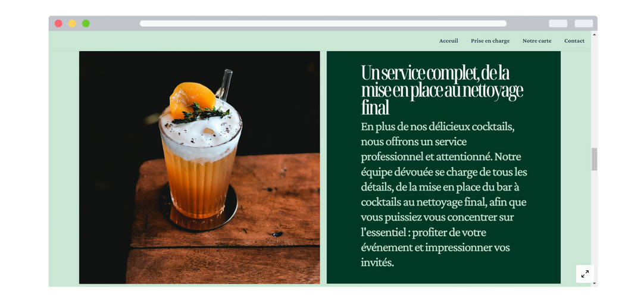The width and height of the screenshot is (644, 300).
Task: Click the scrollbar track below the thumb
Action: pos(594,226)
